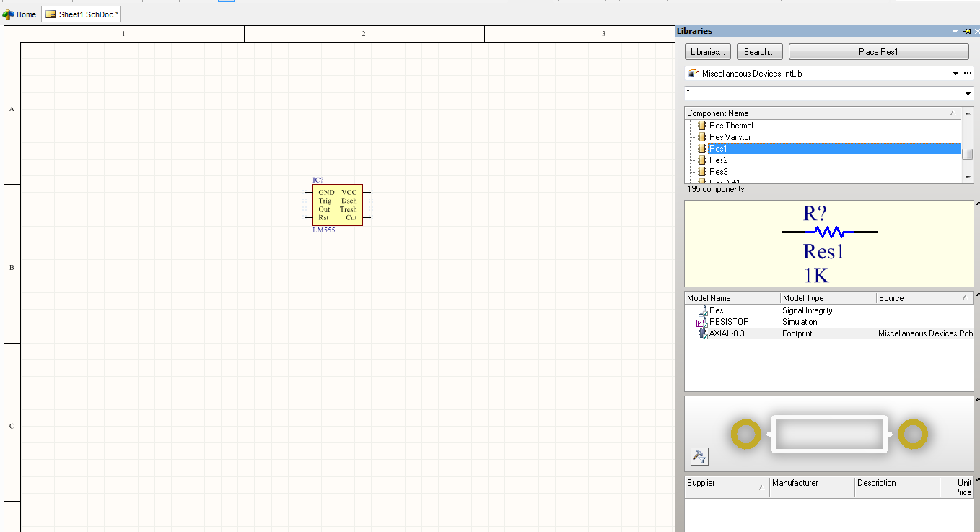980x532 pixels.
Task: Sort by Source column header
Action: tap(924, 298)
